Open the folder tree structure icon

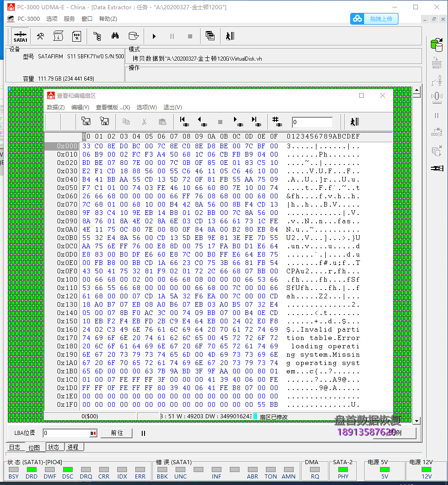click(x=97, y=36)
